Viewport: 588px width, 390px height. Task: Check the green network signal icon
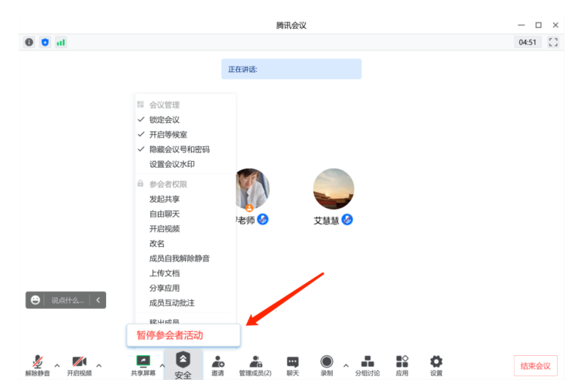tap(61, 43)
